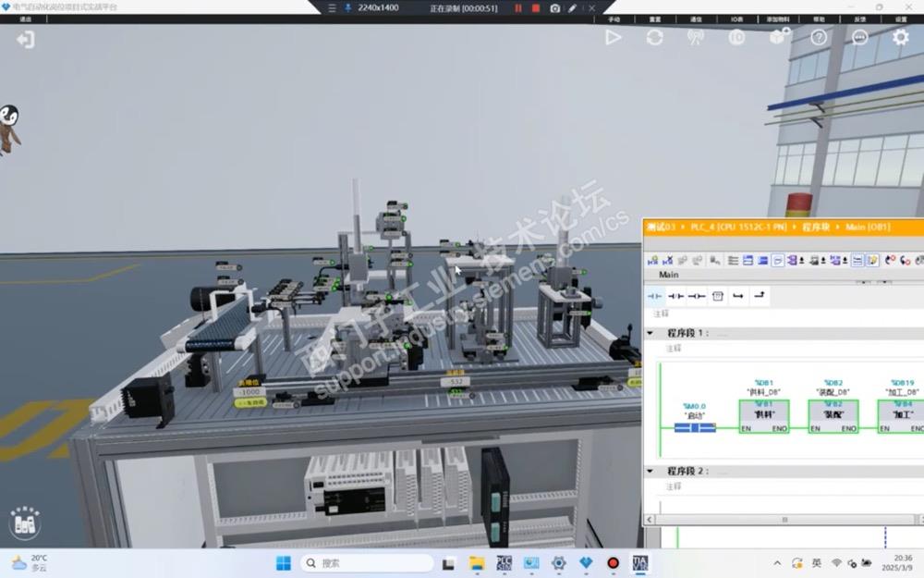The image size is (924, 578).
Task: Click 程序块 in the editor breadcrumb
Action: 816,228
